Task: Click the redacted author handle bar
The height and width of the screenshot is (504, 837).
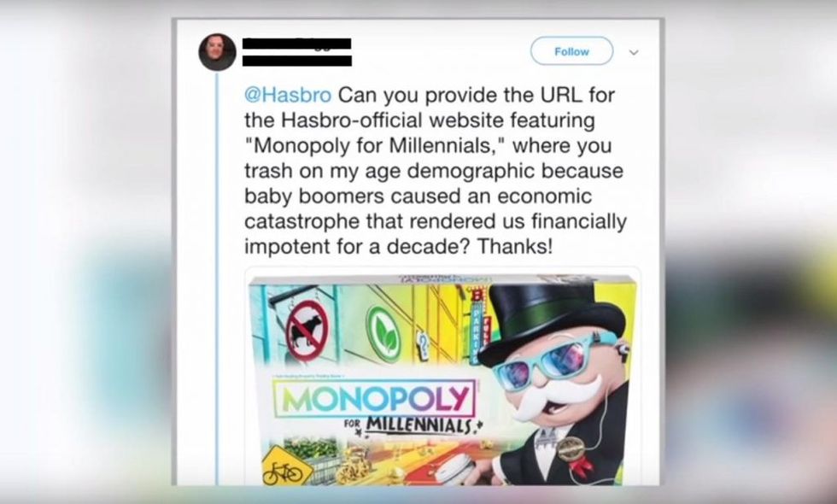Action: pyautogui.click(x=297, y=61)
